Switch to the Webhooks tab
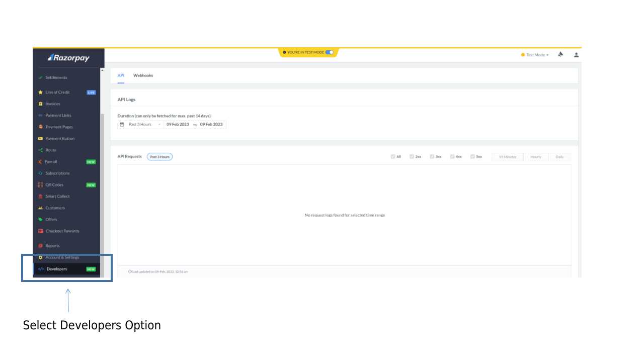Viewport: 644px width, 362px height. tap(143, 75)
